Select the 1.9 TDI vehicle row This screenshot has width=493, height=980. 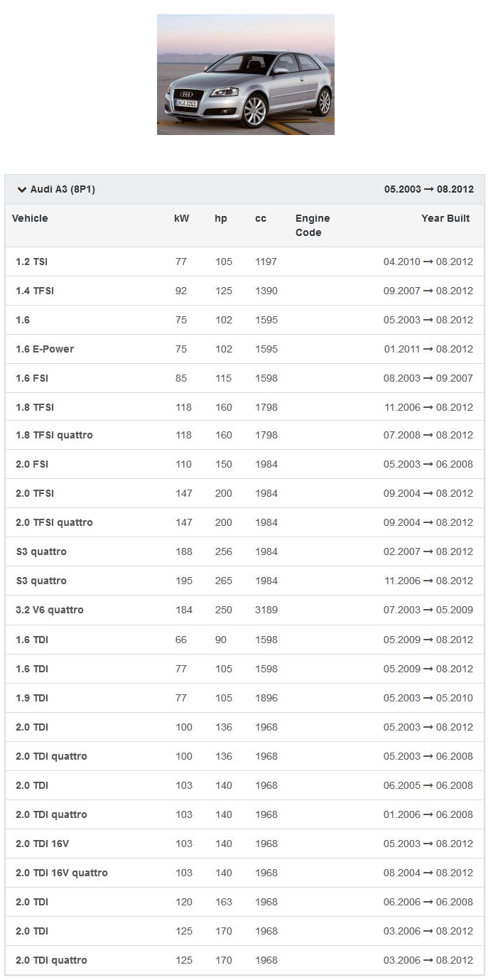pyautogui.click(x=32, y=698)
